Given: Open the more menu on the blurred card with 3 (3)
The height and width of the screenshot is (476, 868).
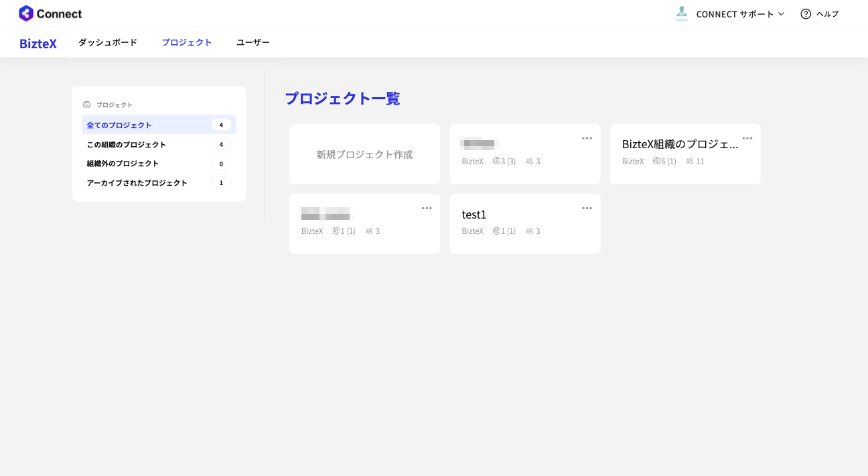Looking at the screenshot, I should click(x=587, y=138).
